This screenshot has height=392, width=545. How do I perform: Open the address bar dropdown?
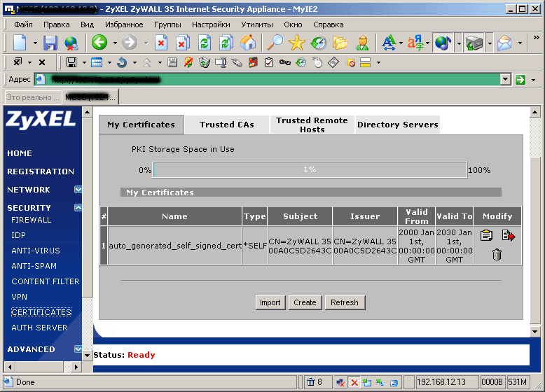[506, 80]
